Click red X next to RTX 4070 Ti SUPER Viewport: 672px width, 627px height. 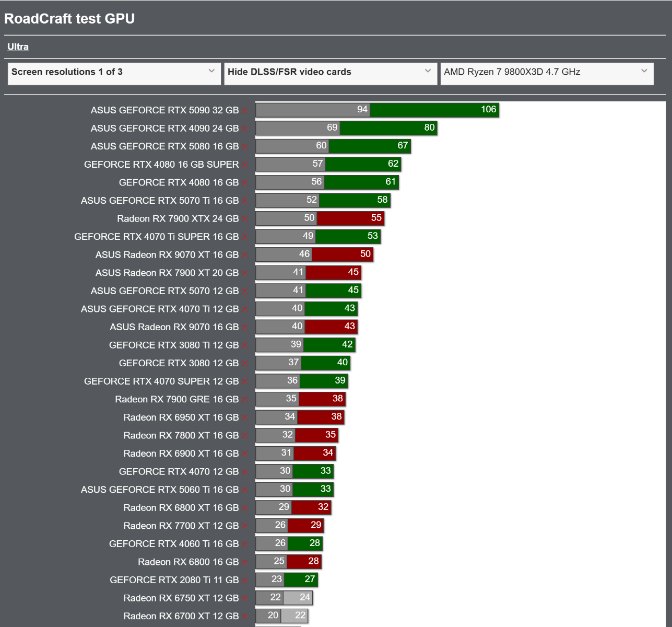[x=244, y=237]
